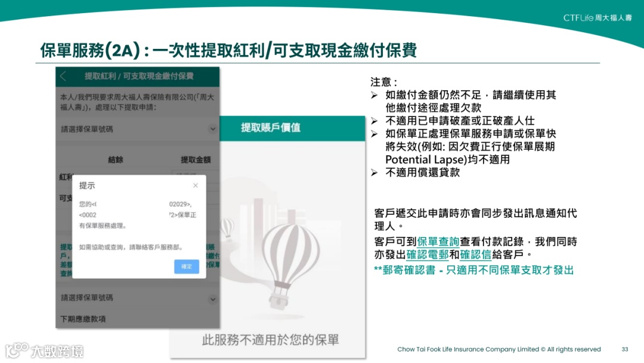Click the back arrow in the app header
This screenshot has width=644, height=363.
click(63, 77)
